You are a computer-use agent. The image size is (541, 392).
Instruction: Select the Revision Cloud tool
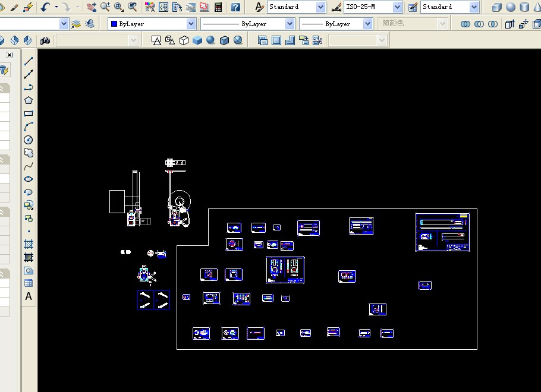(x=29, y=153)
